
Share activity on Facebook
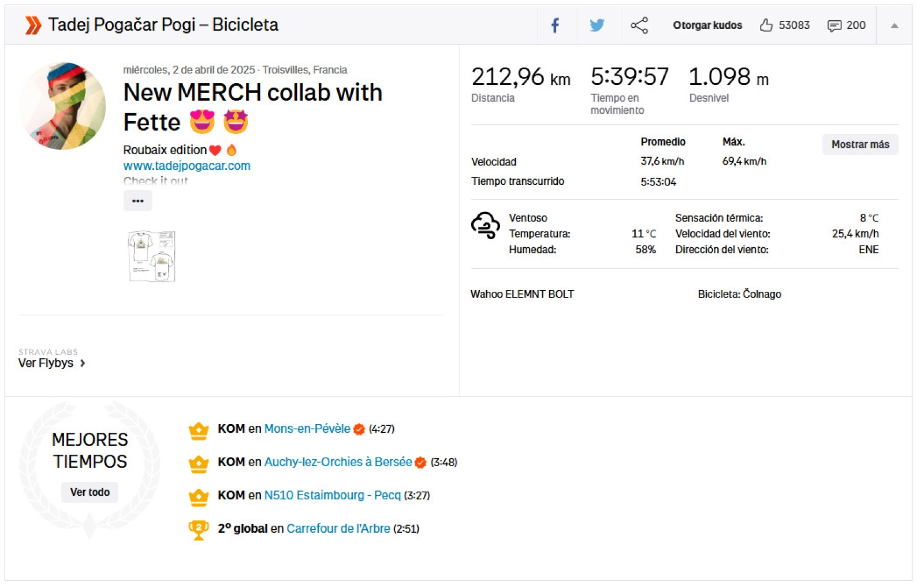coord(555,25)
